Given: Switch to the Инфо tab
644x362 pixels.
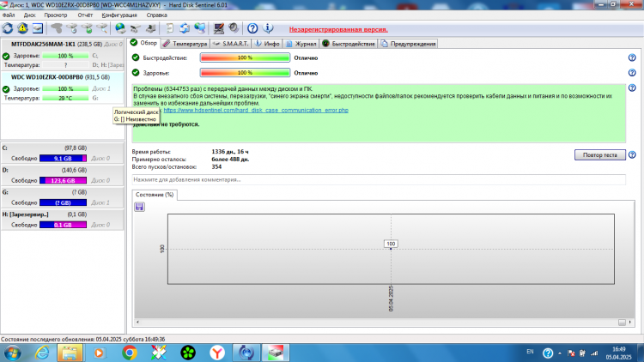Looking at the screenshot, I should [x=267, y=44].
